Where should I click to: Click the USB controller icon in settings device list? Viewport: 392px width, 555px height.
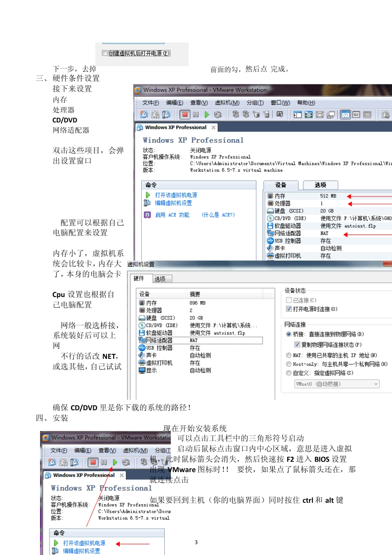(142, 348)
